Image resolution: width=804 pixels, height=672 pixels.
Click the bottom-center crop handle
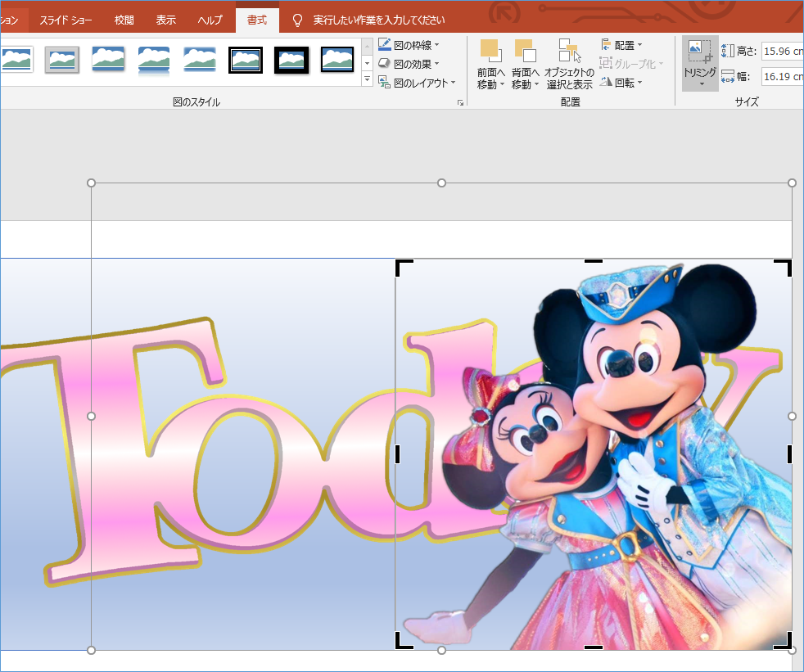point(594,647)
